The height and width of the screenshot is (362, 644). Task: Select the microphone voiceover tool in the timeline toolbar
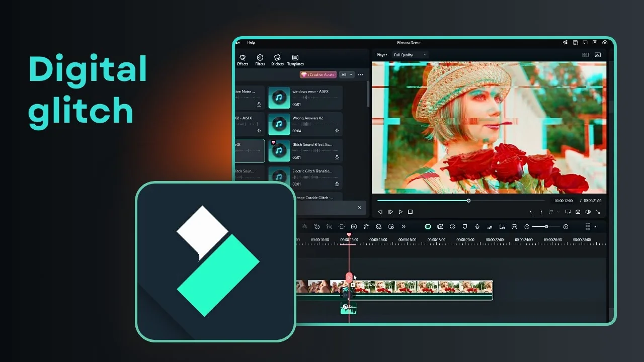[x=477, y=227]
